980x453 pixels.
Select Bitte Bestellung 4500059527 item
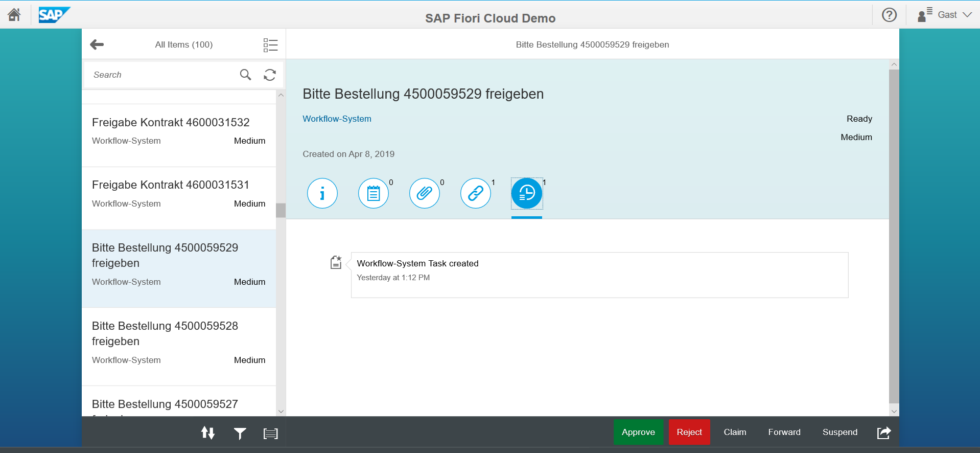tap(179, 401)
